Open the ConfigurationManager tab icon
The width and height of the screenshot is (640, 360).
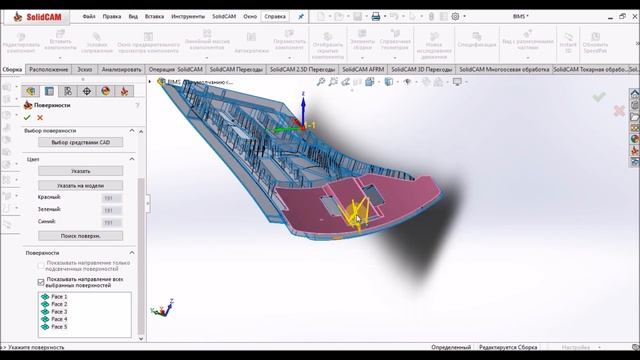68,91
